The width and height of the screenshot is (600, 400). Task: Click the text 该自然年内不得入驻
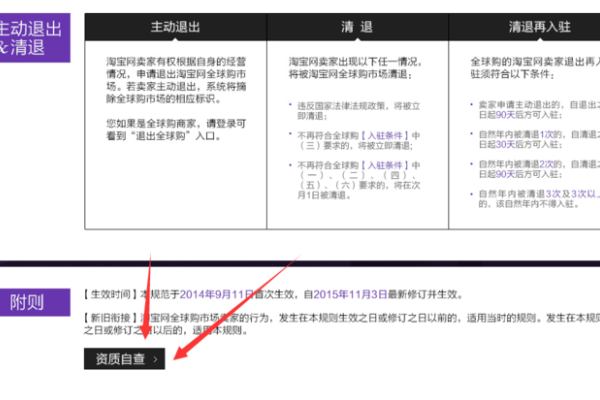pyautogui.click(x=537, y=204)
